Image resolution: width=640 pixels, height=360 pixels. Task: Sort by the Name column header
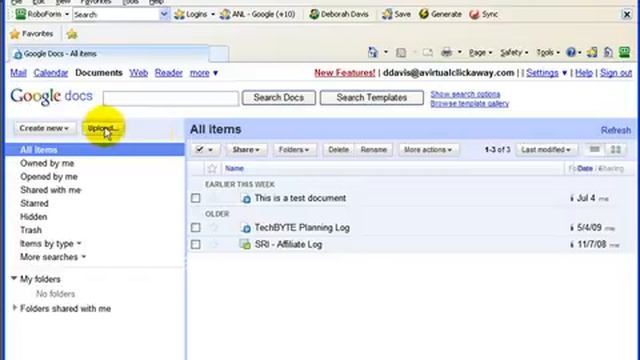pos(234,168)
